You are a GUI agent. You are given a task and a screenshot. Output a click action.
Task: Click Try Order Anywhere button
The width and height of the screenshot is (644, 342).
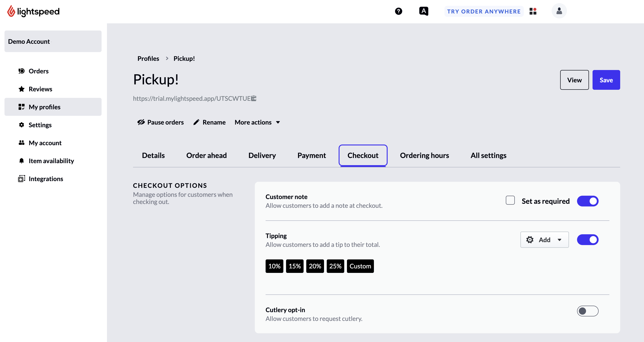(484, 11)
